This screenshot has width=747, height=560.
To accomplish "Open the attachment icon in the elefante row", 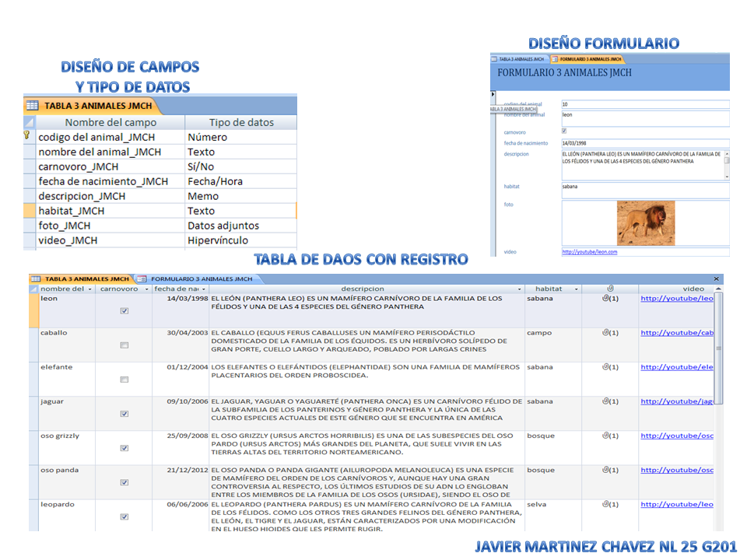I will (x=605, y=367).
